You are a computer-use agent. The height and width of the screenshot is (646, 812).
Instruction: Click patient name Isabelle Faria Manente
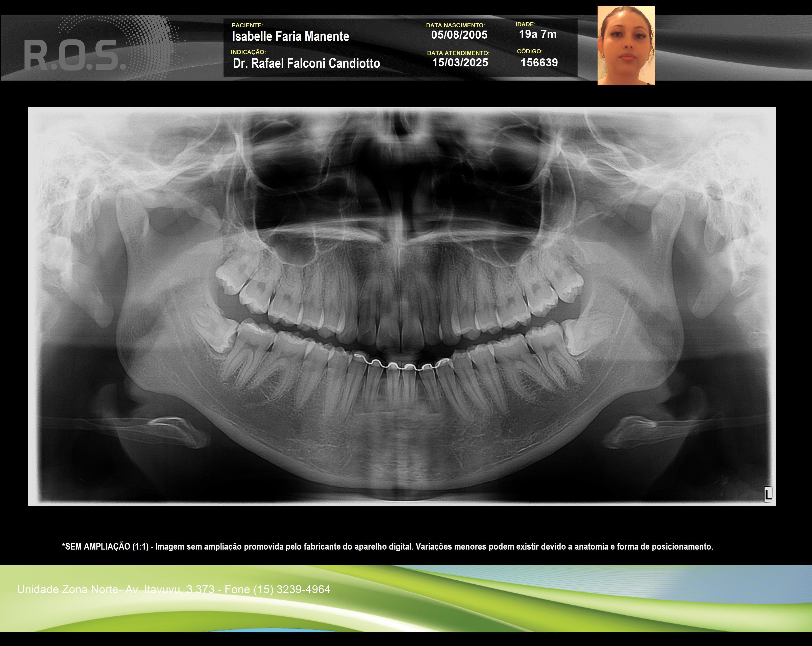point(290,37)
